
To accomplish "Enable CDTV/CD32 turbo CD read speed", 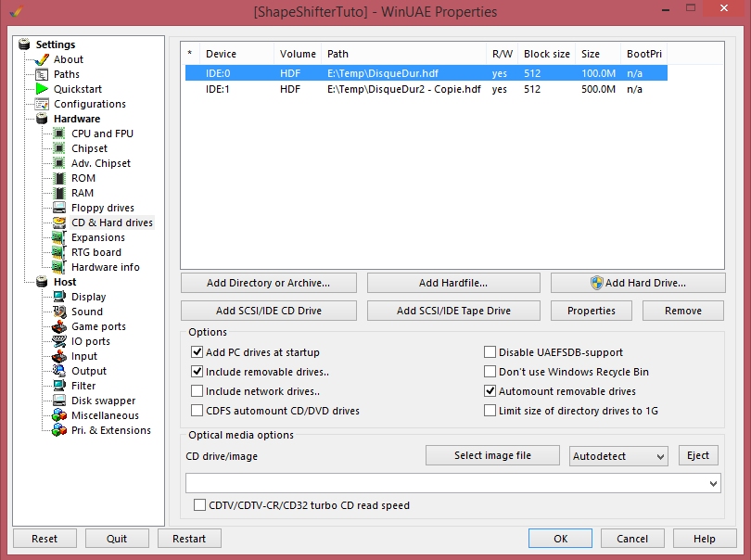I will (x=199, y=505).
